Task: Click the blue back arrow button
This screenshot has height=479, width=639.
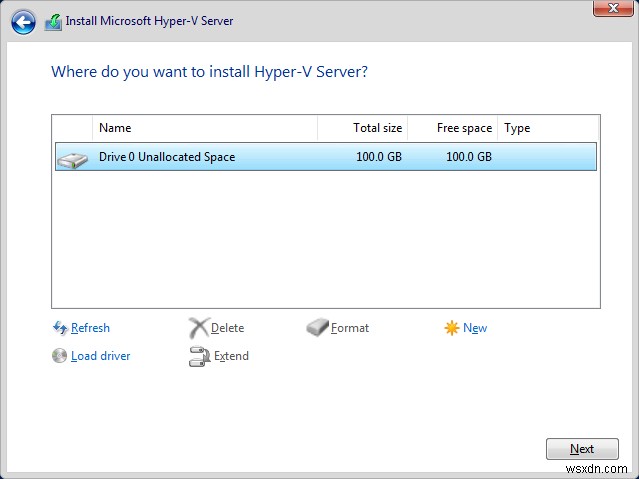Action: click(x=24, y=21)
